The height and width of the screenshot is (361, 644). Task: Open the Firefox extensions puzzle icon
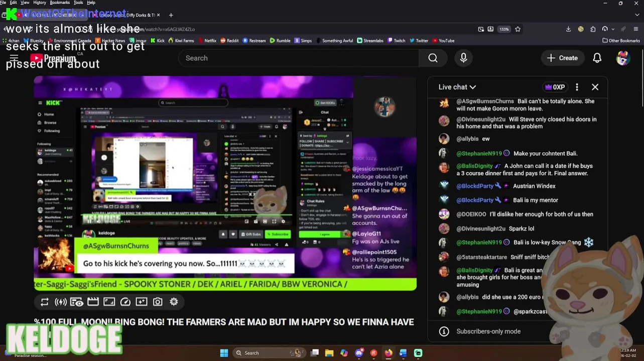click(593, 29)
